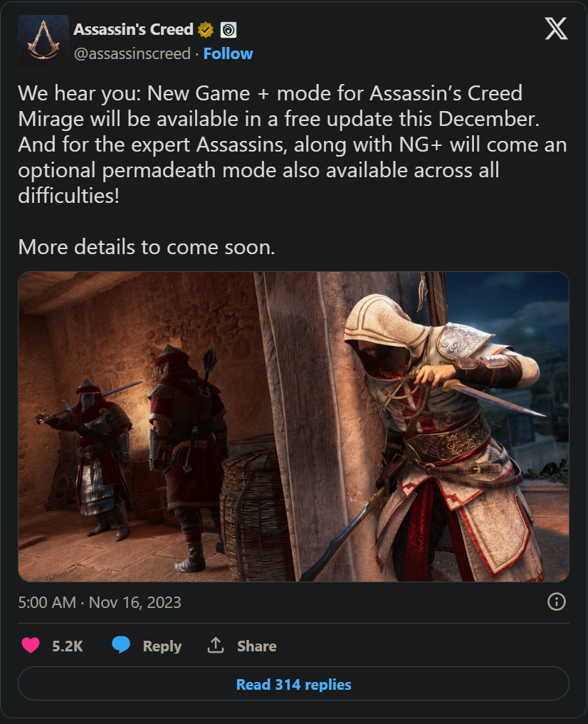The image size is (588, 724).
Task: Click the 'More details to come soon.' line
Action: click(x=147, y=247)
